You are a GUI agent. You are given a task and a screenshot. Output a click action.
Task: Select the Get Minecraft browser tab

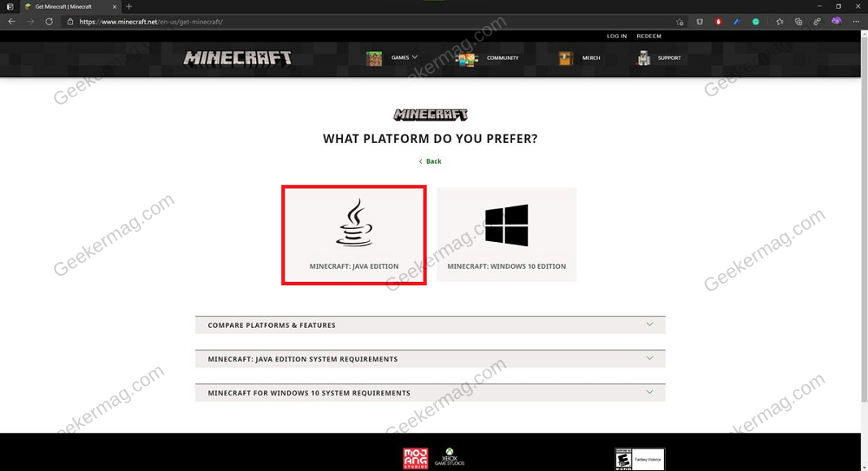click(71, 7)
